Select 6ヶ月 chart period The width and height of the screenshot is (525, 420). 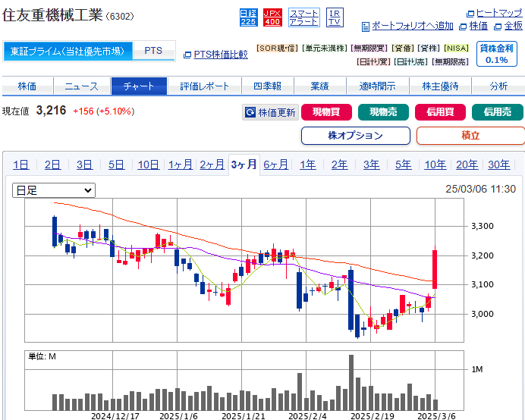tap(275, 165)
